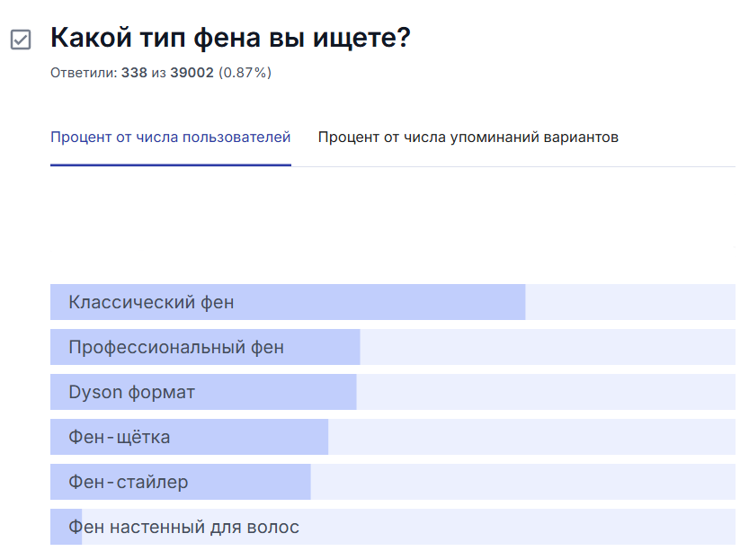This screenshot has height=560, width=749.
Task: Switch to the Процент от числа пользователей tab
Action: (171, 138)
